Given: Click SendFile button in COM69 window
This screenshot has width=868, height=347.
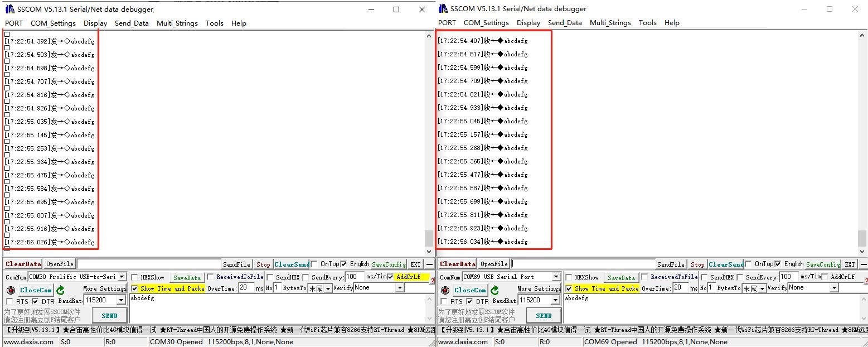Looking at the screenshot, I should (x=671, y=264).
